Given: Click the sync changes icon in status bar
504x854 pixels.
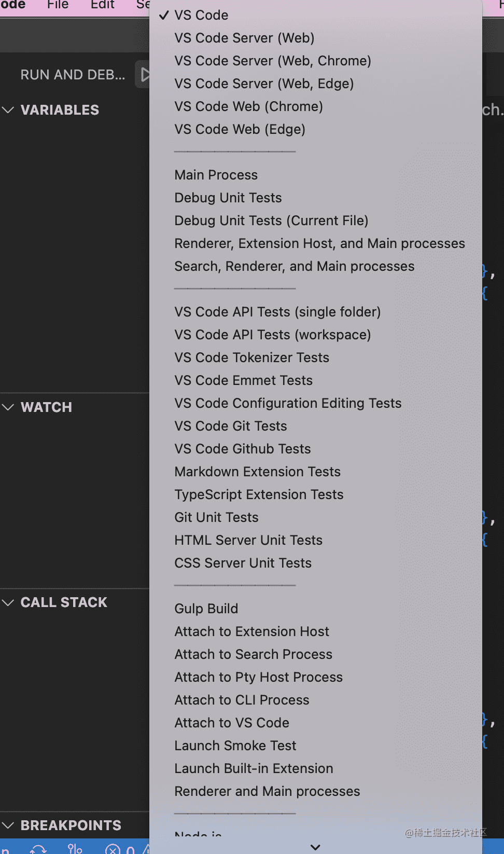Looking at the screenshot, I should (x=38, y=849).
